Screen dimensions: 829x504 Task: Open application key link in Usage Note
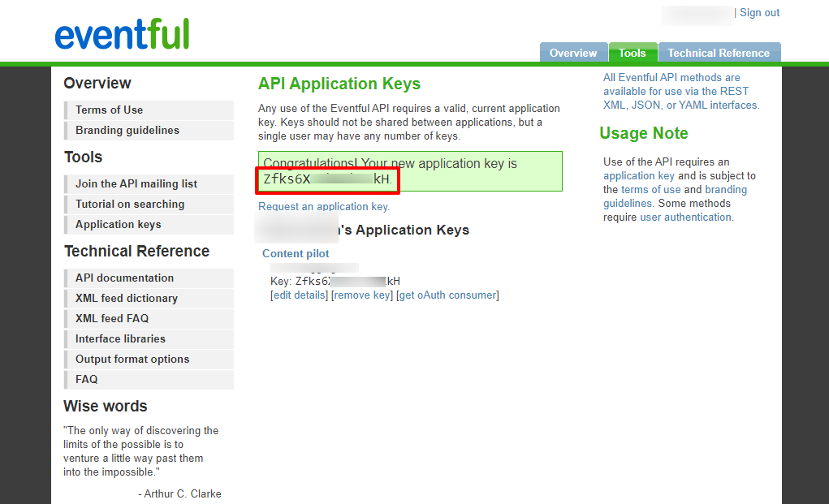[x=639, y=176]
